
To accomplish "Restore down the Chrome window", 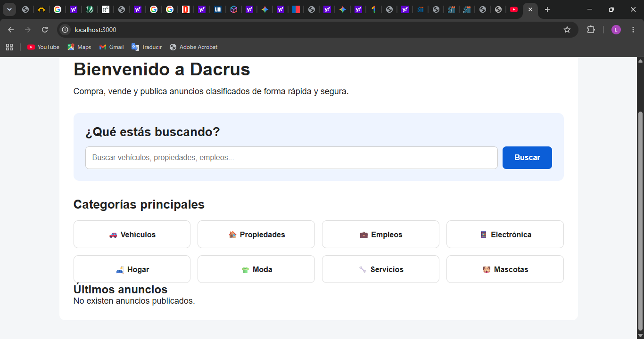I will click(x=611, y=9).
